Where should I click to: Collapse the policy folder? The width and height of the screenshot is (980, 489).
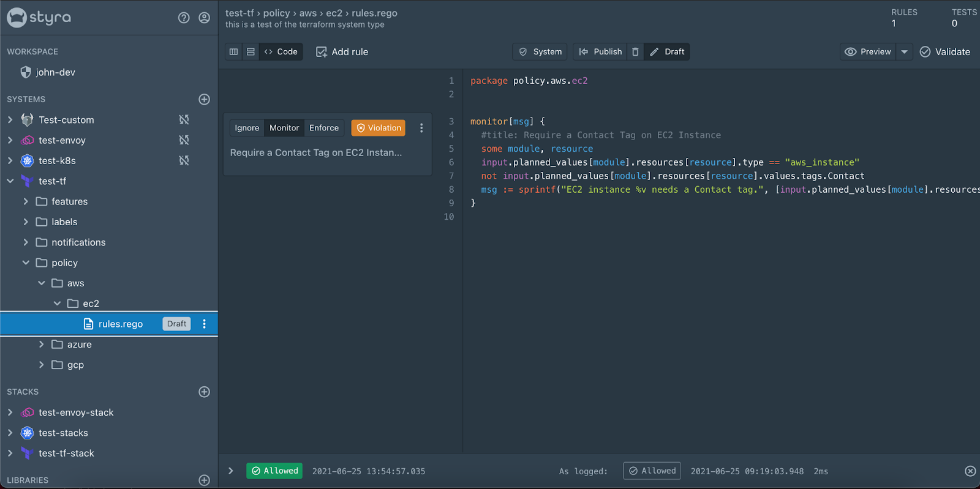pyautogui.click(x=26, y=263)
